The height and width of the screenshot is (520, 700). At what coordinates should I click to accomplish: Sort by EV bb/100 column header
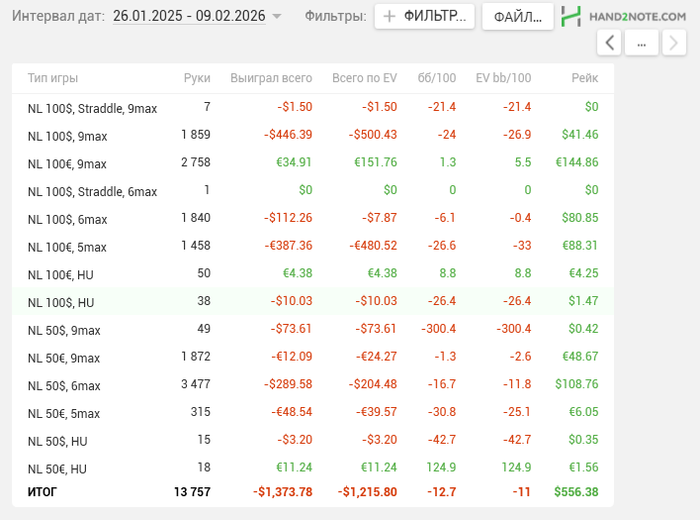(503, 78)
